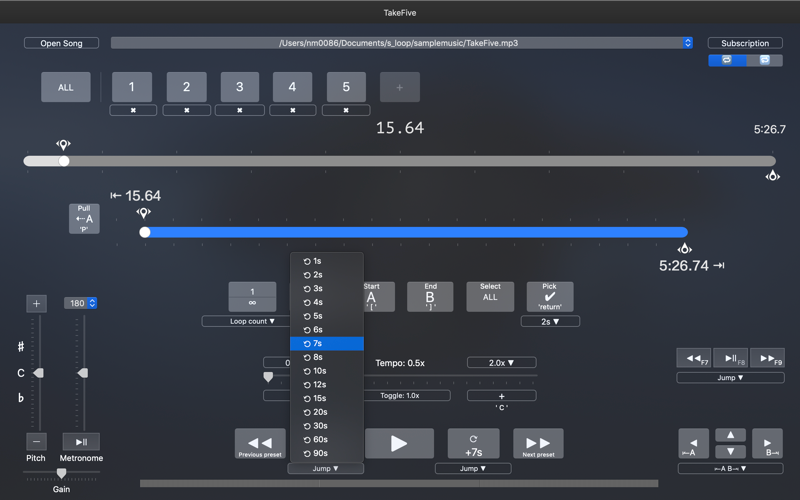Click the Open Song button

(61, 43)
